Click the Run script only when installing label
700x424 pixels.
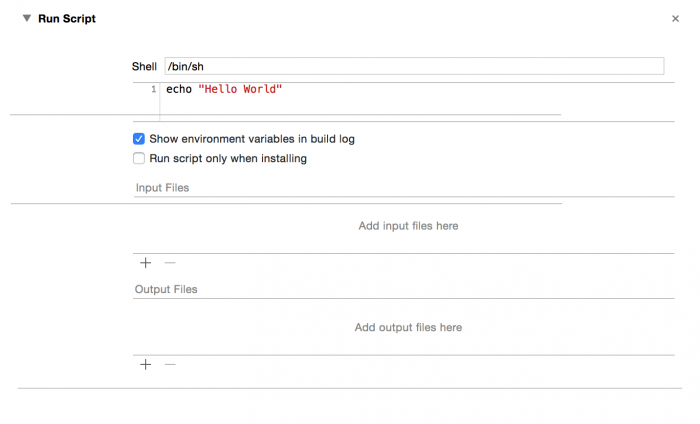point(228,158)
